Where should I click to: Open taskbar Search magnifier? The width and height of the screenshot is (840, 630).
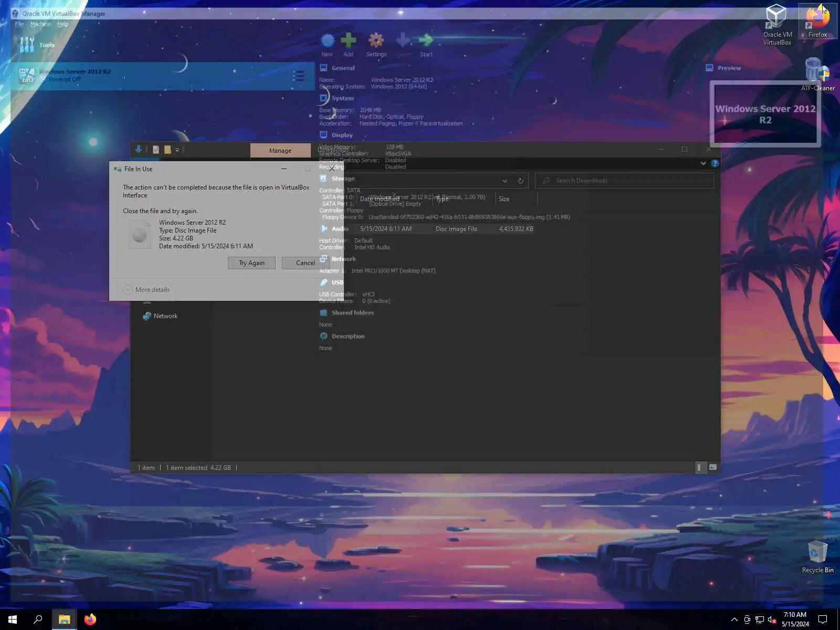point(38,619)
